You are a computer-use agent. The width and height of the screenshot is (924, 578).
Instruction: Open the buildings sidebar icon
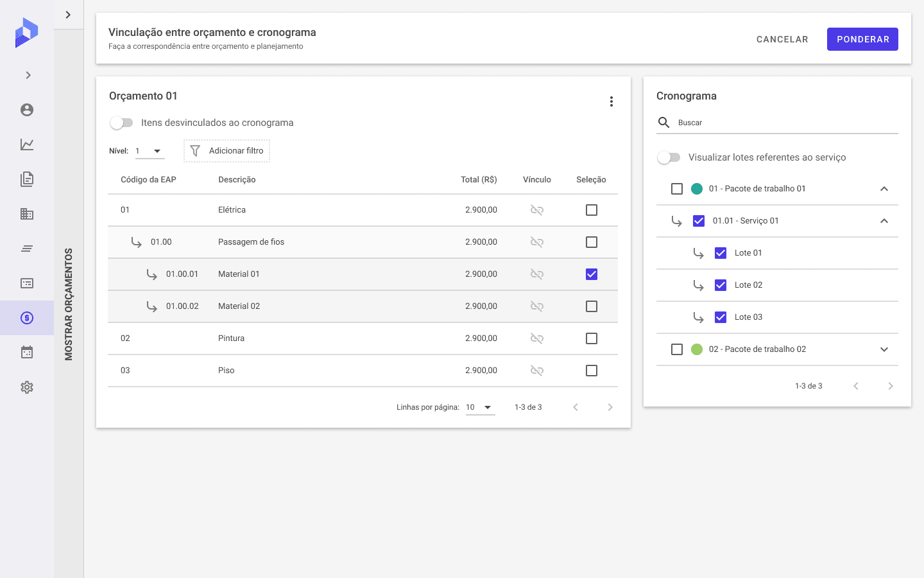27,214
